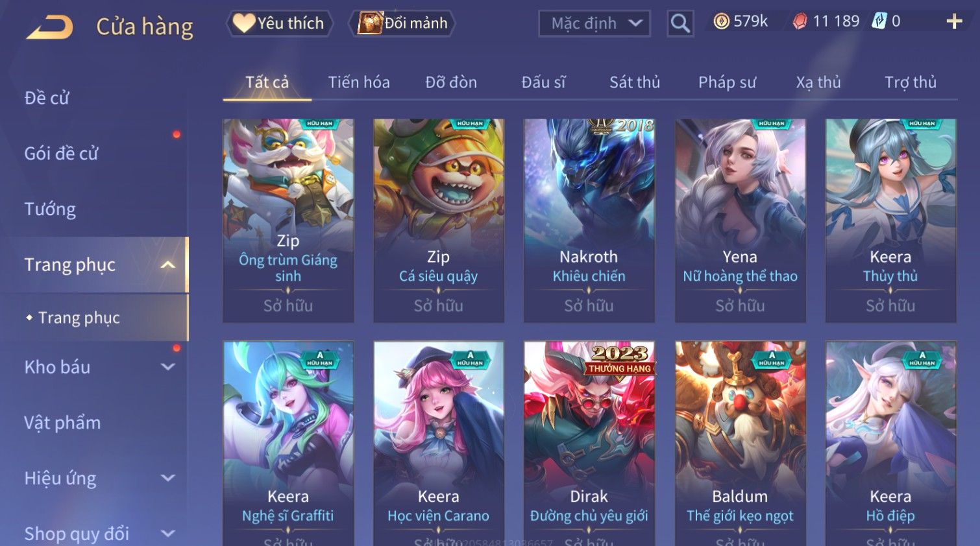Tap the plus icon to add currency
980x546 pixels.
pos(954,22)
